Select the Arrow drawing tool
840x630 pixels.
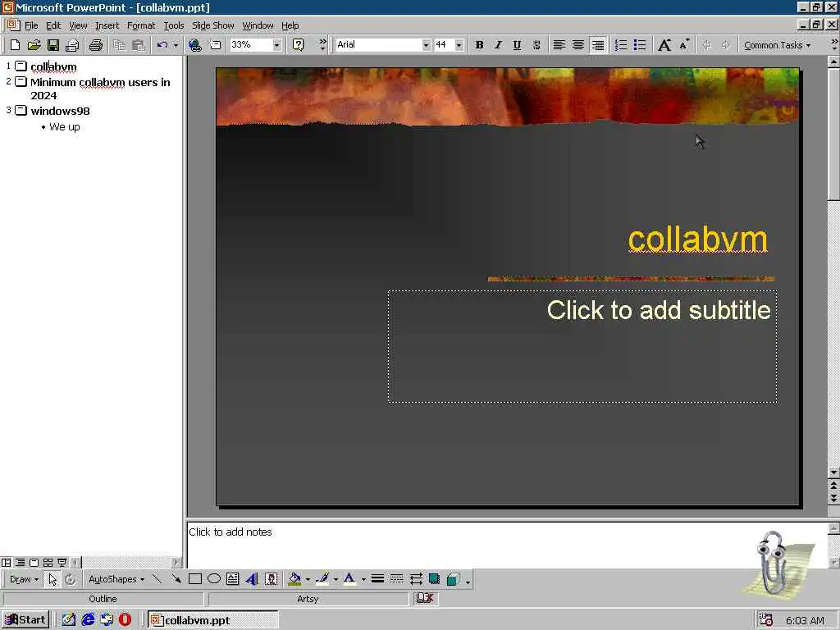click(176, 579)
